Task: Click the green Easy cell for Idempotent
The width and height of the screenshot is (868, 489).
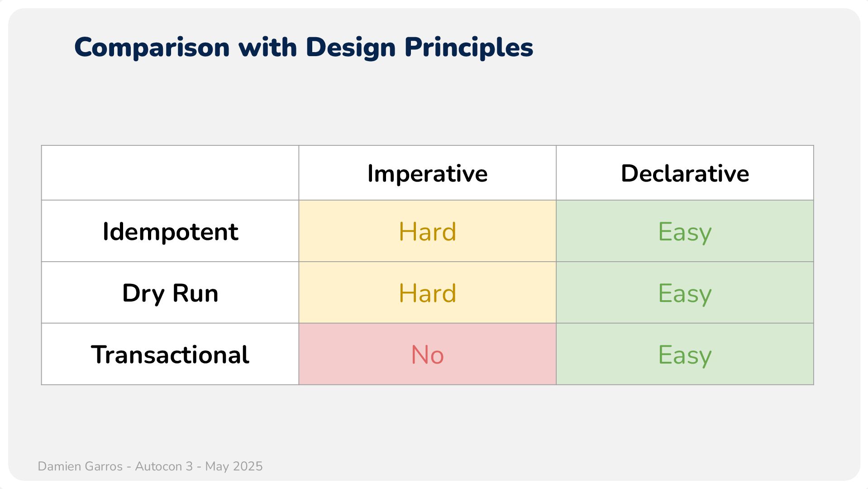Action: tap(685, 231)
